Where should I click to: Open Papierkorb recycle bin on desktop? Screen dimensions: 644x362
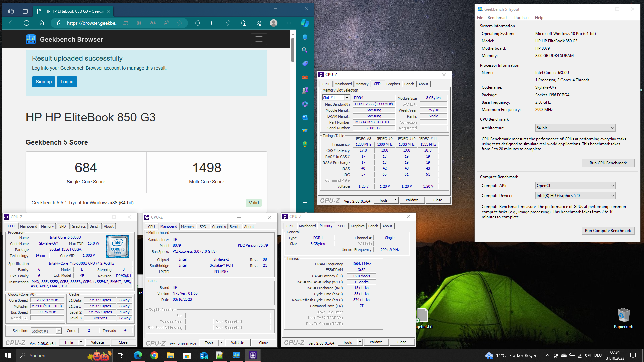pyautogui.click(x=624, y=318)
